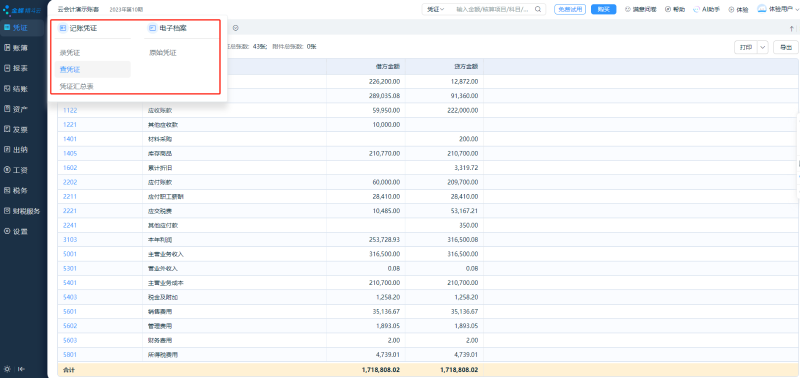
Task: Expand the 凭证 search type dropdown
Action: 436,9
